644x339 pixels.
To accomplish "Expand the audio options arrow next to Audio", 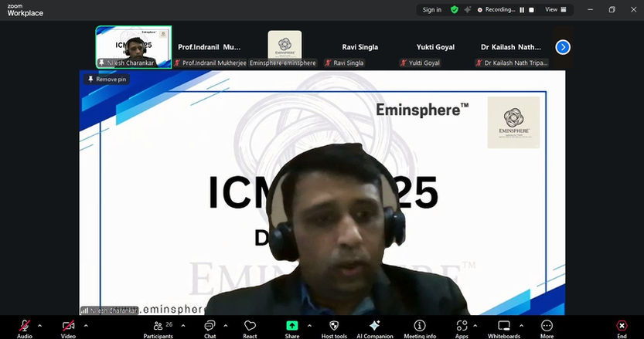I will click(40, 326).
